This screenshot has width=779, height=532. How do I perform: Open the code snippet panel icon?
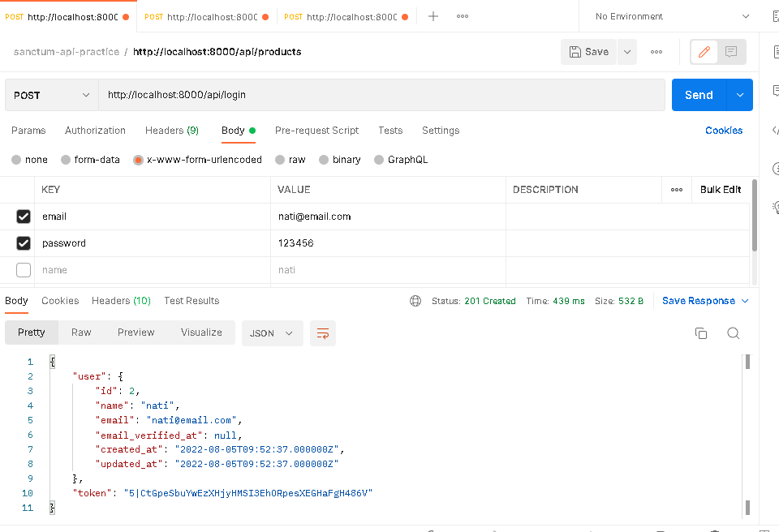pyautogui.click(x=773, y=130)
